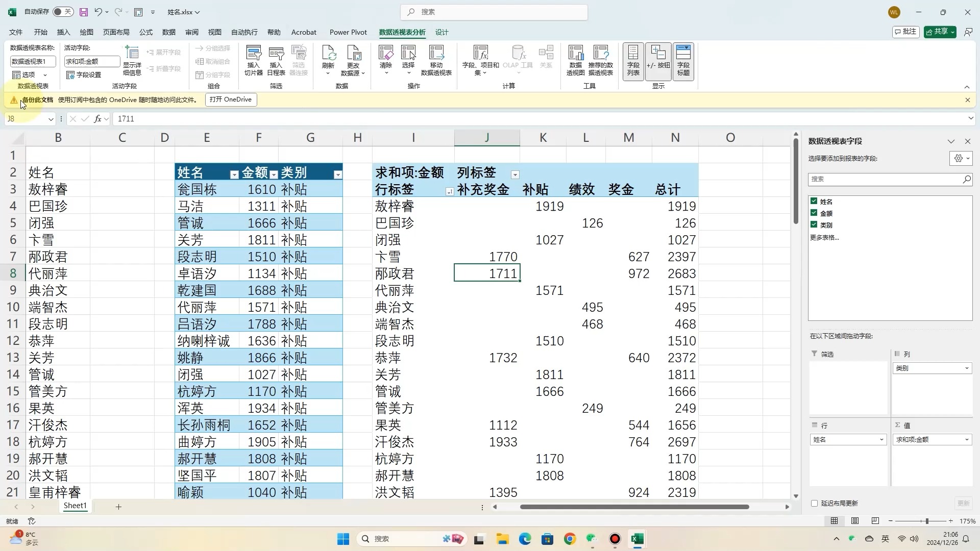The height and width of the screenshot is (551, 980).
Task: Click the Insert Slicer icon (插入切片器)
Action: [253, 54]
